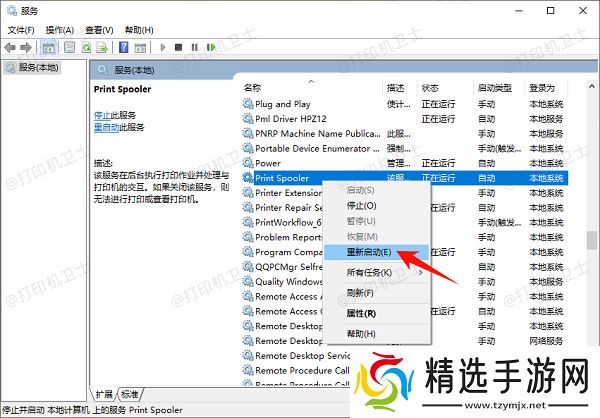Select the Portable Device Enumerator service name

click(317, 149)
